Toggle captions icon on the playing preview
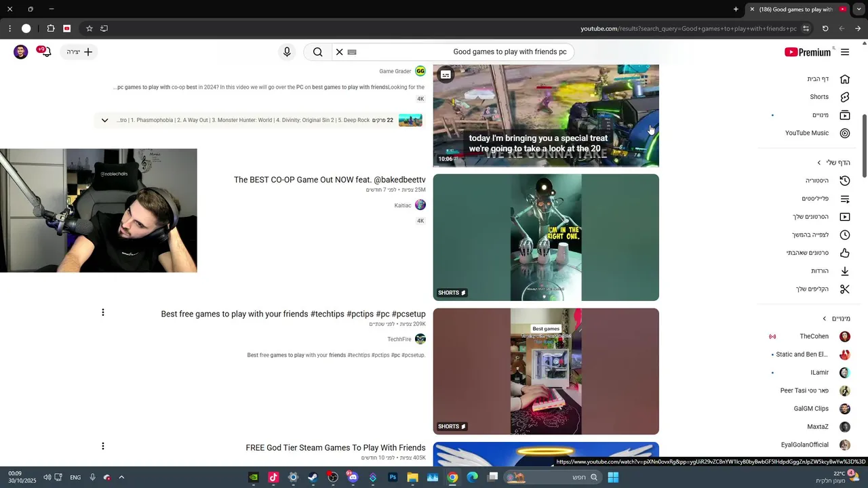This screenshot has width=868, height=488. pos(446,75)
